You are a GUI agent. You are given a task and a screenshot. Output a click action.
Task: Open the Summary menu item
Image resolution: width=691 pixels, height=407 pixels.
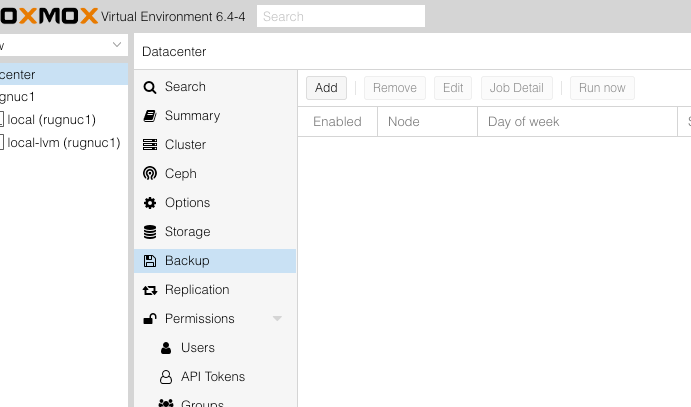[x=215, y=116]
